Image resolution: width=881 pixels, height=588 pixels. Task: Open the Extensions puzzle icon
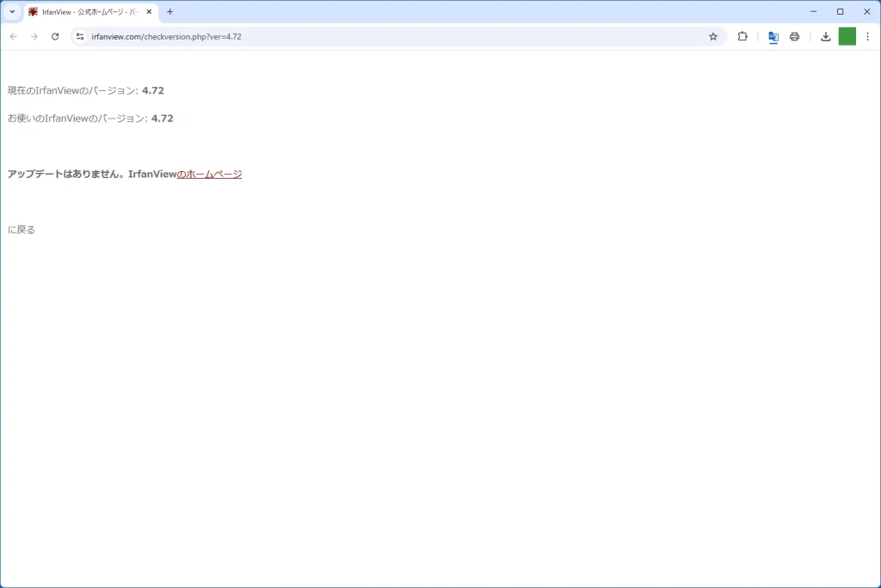coord(742,36)
